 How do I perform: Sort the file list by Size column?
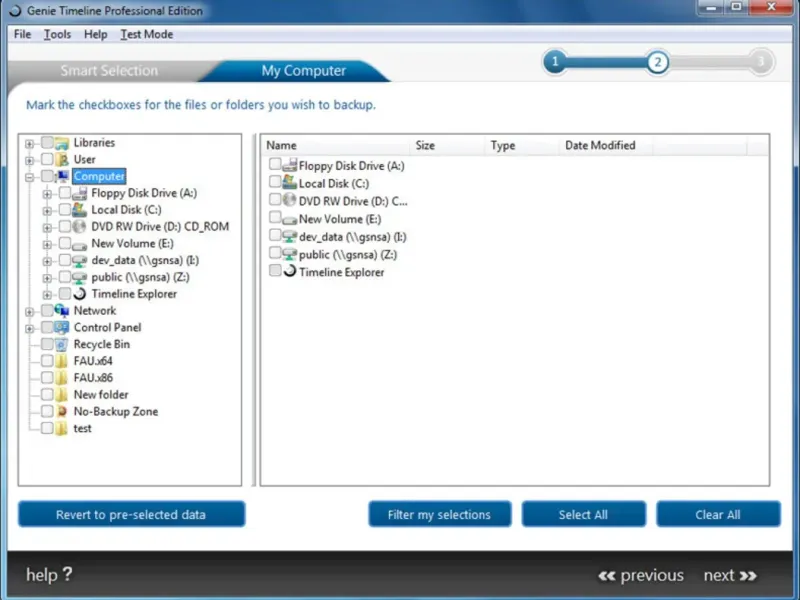(x=447, y=145)
